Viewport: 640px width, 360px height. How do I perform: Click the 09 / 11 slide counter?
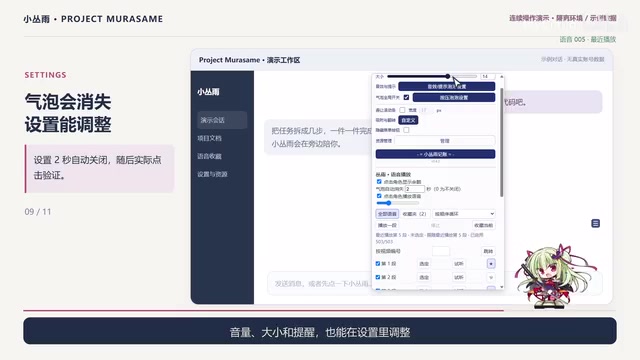pos(38,212)
